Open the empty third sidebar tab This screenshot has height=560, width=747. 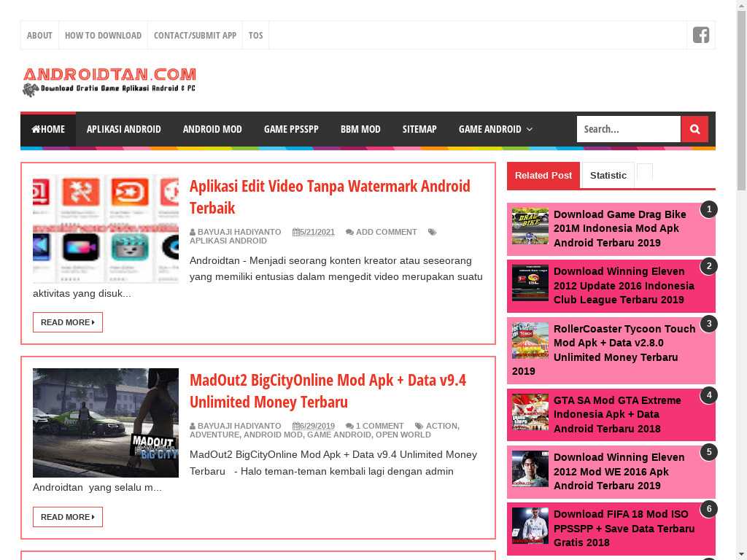pos(645,172)
